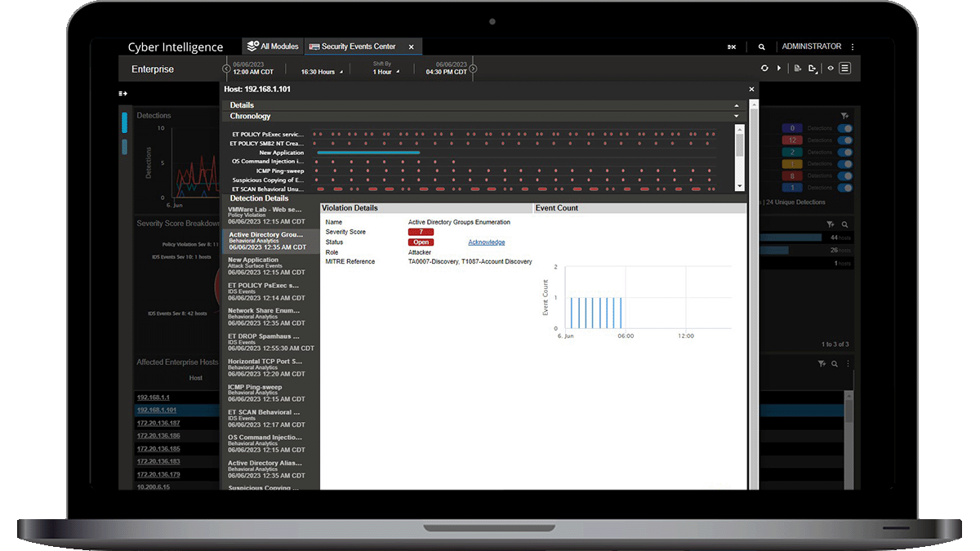Open the 16:30 Hours duration dropdown
Image resolution: width=980 pixels, height=551 pixels.
coord(322,72)
